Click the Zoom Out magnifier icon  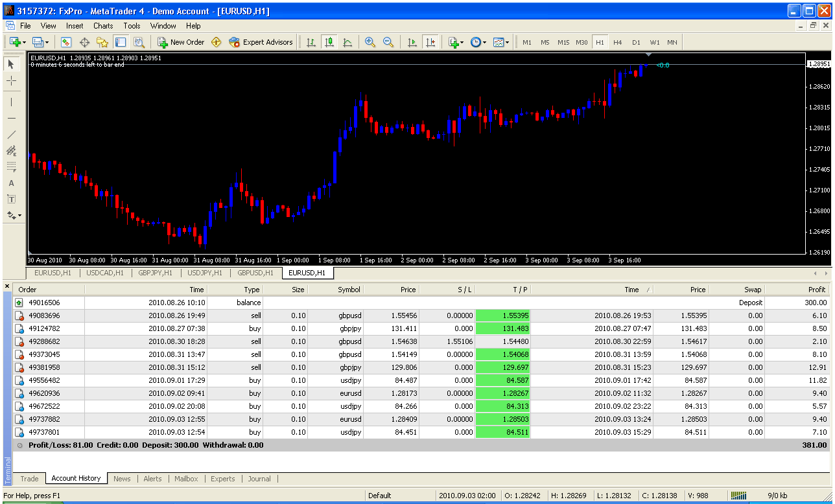pos(388,42)
